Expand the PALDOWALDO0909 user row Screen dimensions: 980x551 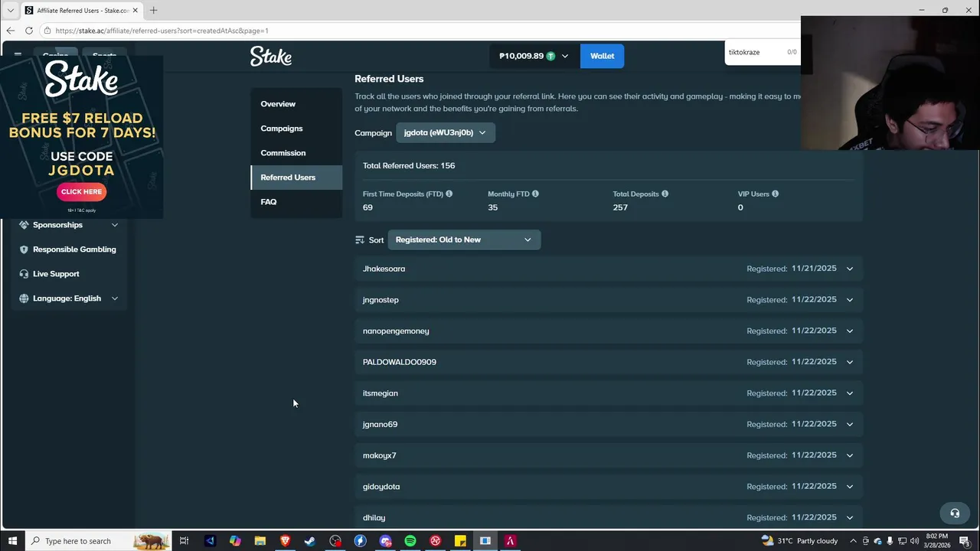click(609, 362)
